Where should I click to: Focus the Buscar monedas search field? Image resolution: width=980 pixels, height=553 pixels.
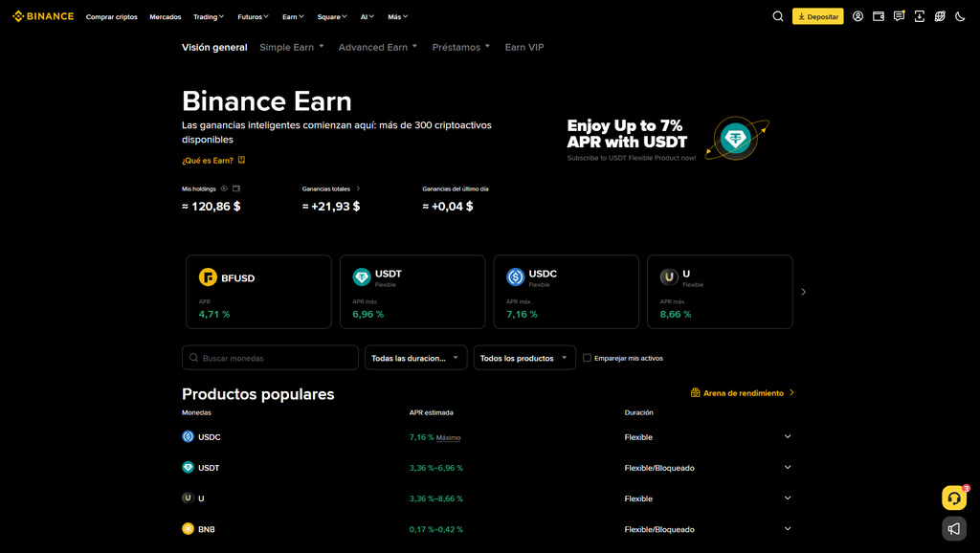click(x=270, y=358)
